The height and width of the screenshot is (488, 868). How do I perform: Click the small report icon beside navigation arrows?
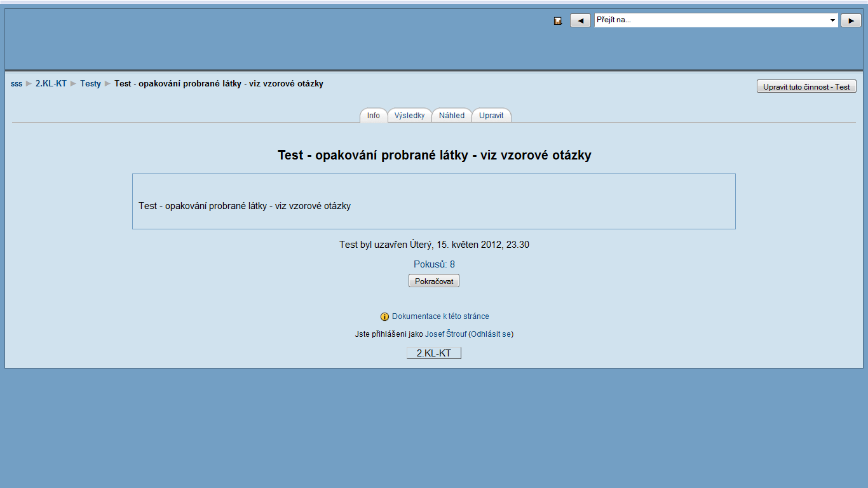click(558, 21)
